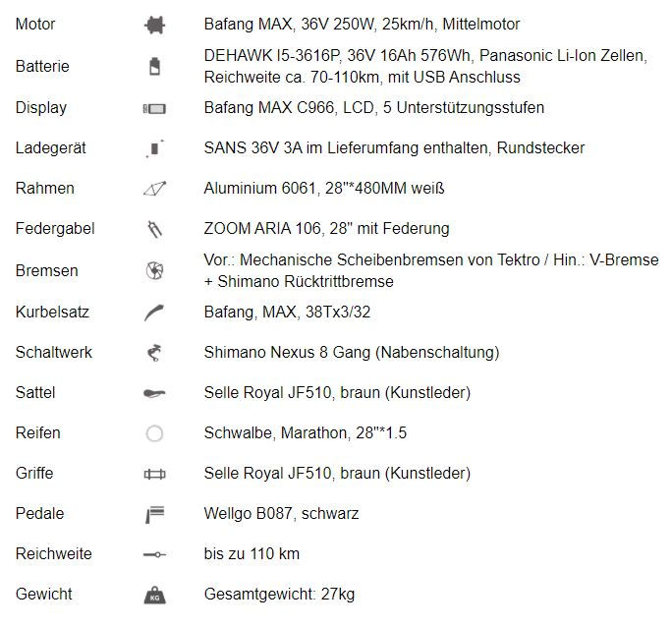Viewport: 672px width, 628px height.
Task: Click the Bafang MAX C966 display text
Action: (269, 107)
